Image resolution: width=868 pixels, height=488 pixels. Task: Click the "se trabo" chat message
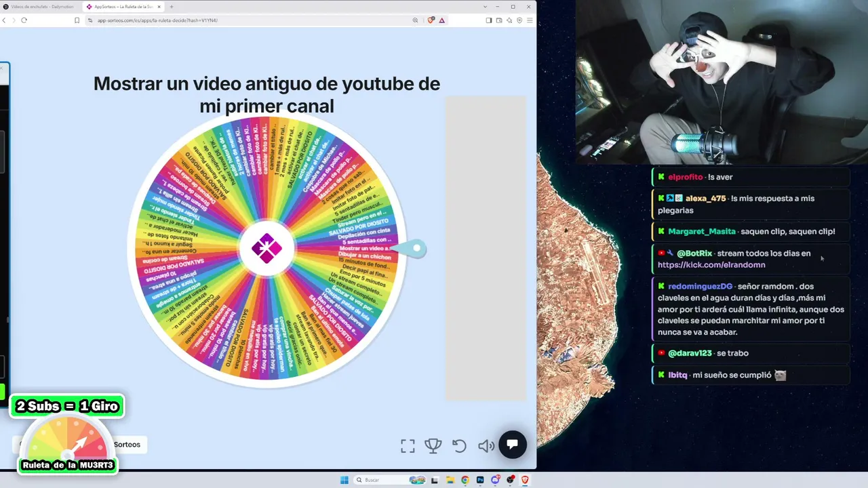click(x=732, y=353)
